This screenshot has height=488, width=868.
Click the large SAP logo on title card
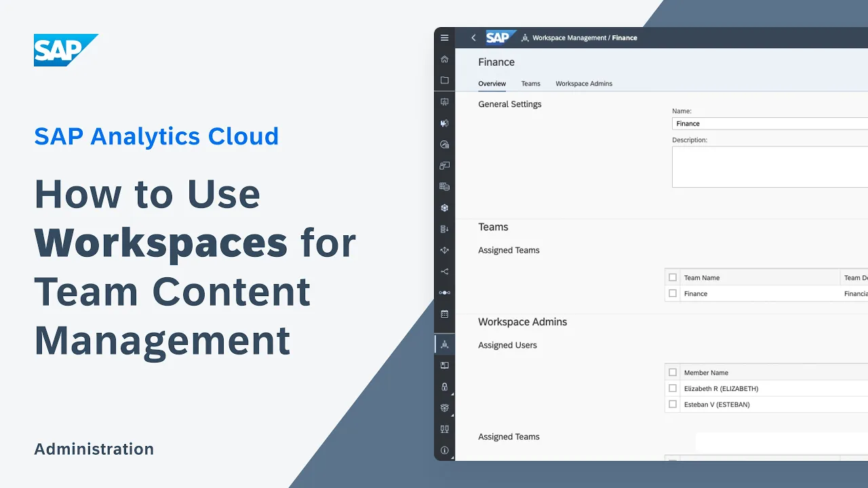coord(66,50)
